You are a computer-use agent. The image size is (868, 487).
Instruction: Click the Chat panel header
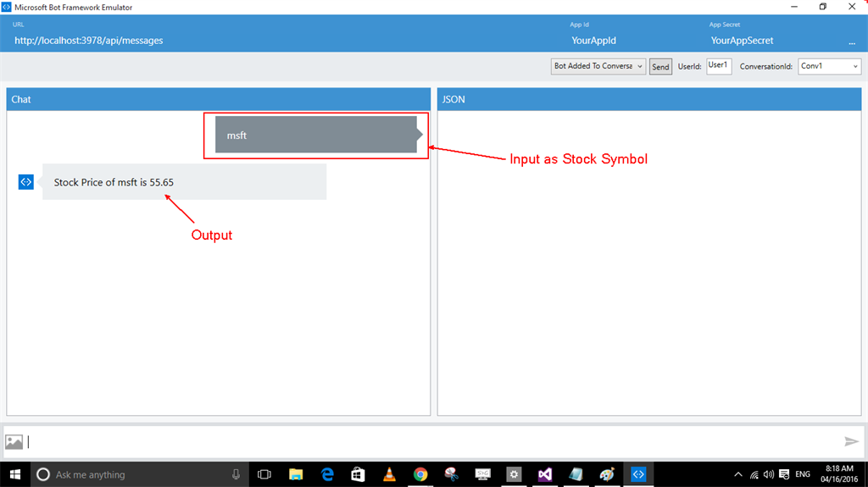pos(218,99)
